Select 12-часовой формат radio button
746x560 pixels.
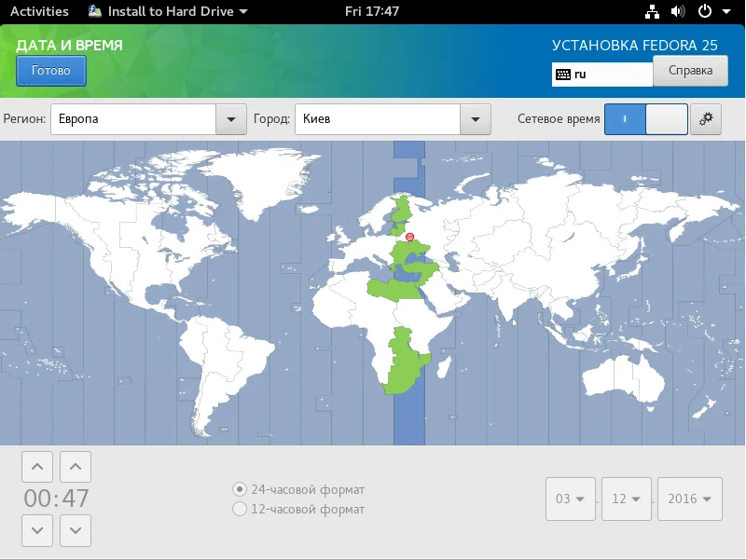pos(240,509)
